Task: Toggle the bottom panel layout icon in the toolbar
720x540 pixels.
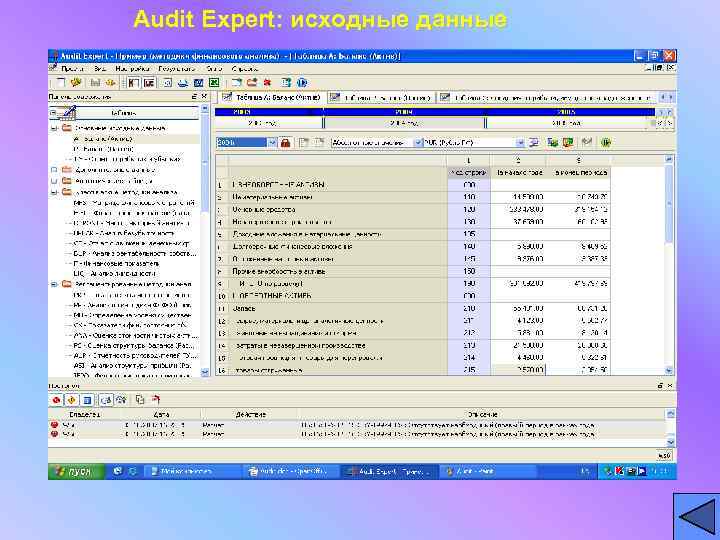Action: point(149,83)
